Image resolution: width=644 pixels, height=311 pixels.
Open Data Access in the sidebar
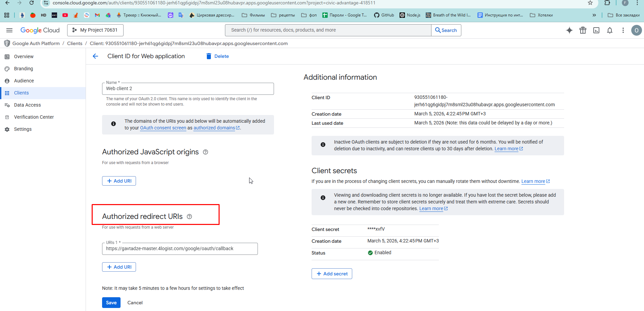tap(27, 105)
